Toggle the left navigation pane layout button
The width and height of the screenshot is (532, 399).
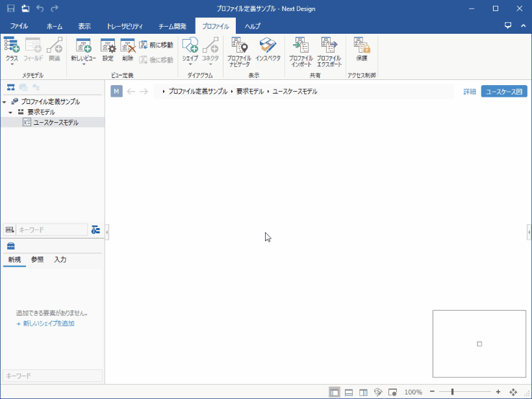334,392
